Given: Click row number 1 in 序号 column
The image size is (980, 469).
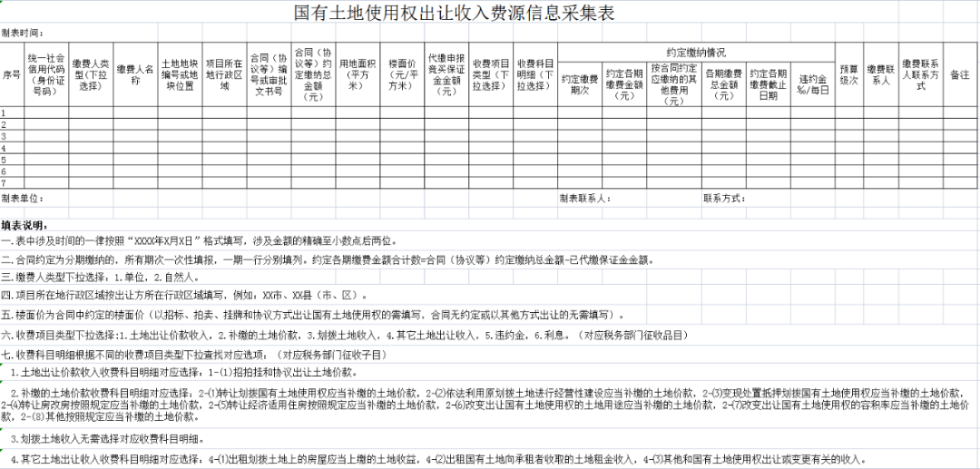Looking at the screenshot, I should 12,113.
